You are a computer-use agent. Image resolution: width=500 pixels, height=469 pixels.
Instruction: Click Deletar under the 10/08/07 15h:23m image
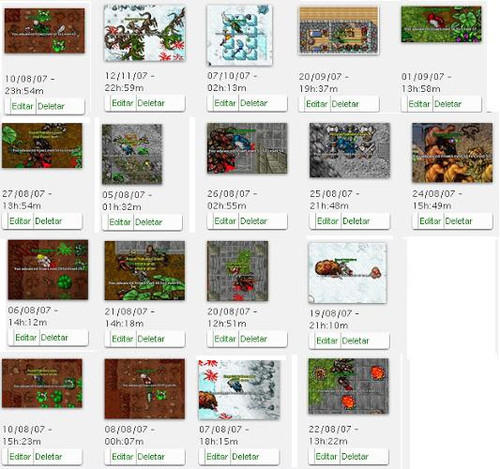tap(48, 457)
